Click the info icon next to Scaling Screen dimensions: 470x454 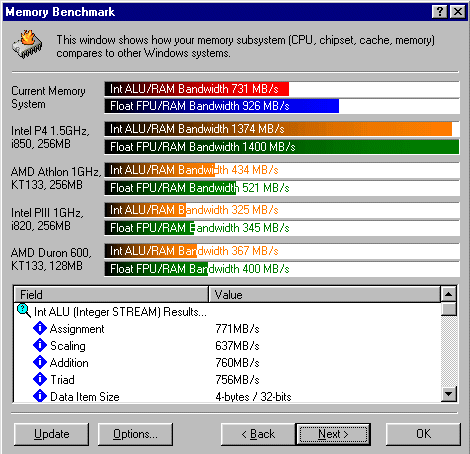[40, 345]
